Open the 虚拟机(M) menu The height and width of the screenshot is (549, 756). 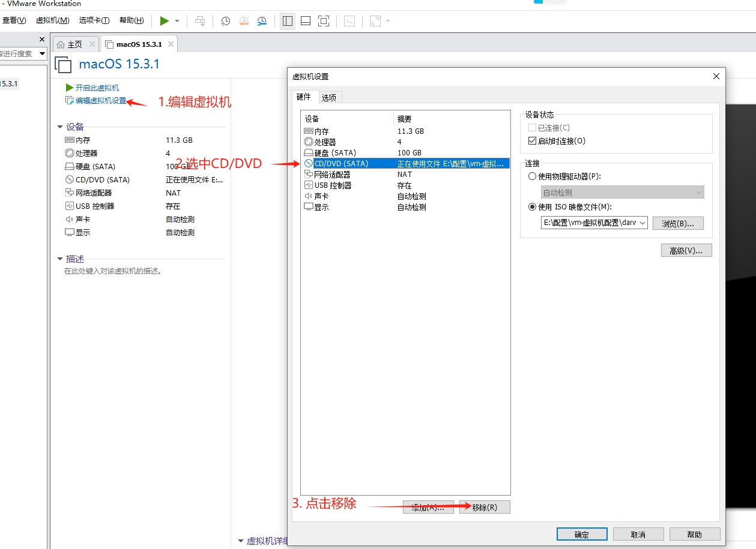(53, 20)
